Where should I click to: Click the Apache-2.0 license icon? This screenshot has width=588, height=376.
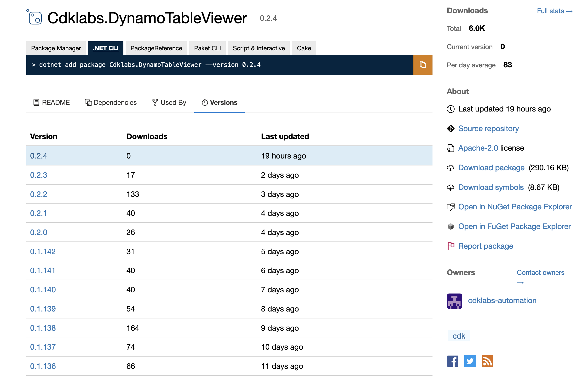click(x=450, y=148)
